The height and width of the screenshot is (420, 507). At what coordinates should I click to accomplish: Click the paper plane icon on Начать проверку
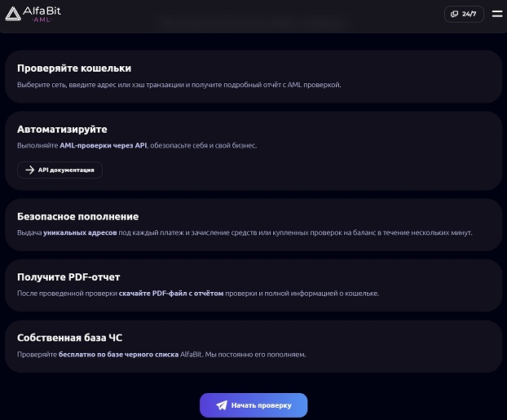coord(222,405)
